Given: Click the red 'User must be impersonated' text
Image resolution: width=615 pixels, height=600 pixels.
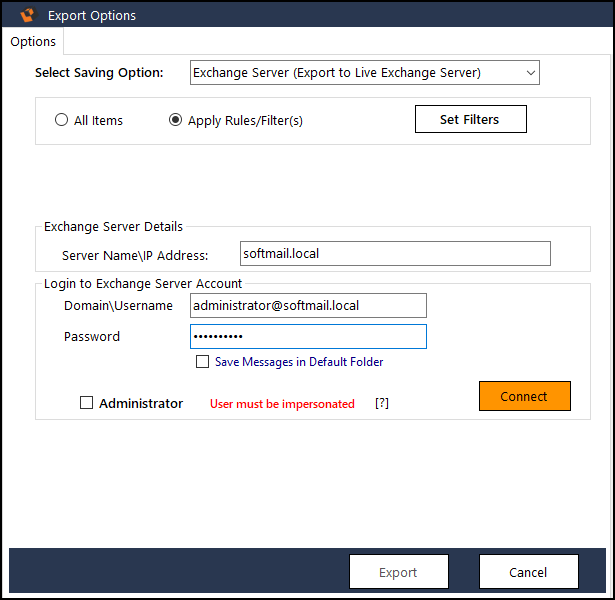Looking at the screenshot, I should [x=282, y=404].
